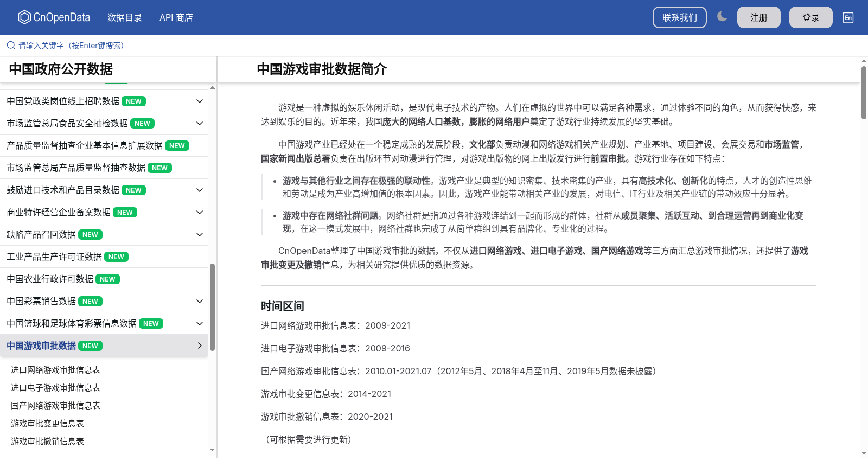Click NEW badge beside 商业特许经营企业备案数据
The image size is (868, 467).
(125, 212)
